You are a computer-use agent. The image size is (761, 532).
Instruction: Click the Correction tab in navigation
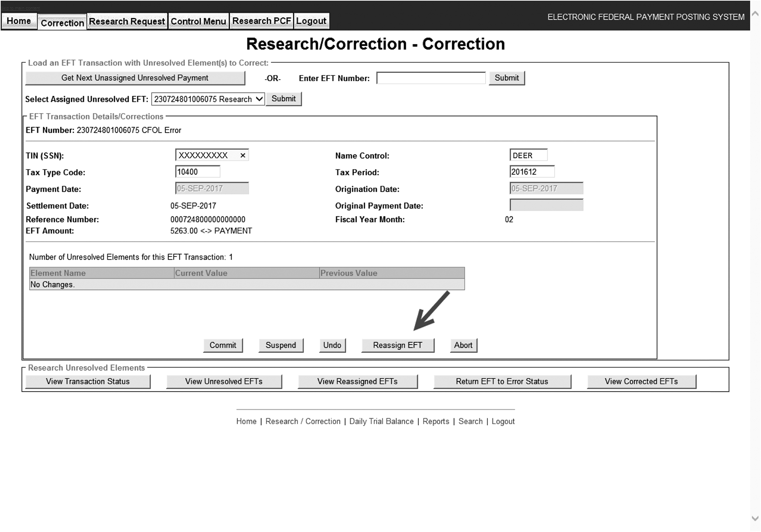(63, 21)
